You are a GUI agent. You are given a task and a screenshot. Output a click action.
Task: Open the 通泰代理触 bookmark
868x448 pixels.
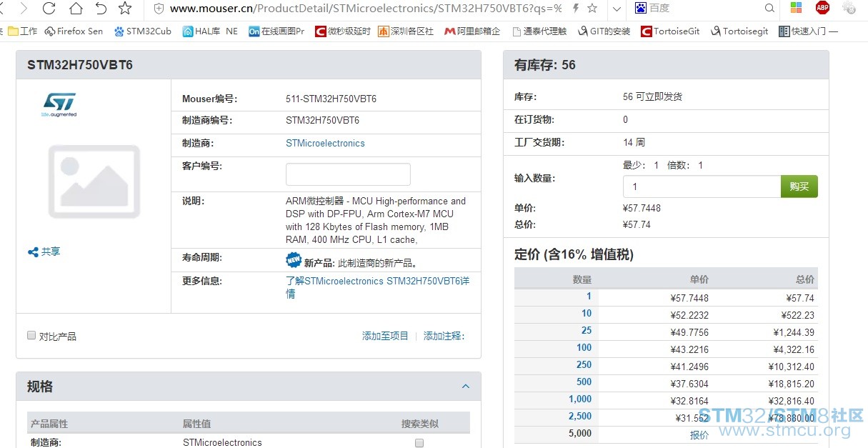539,31
